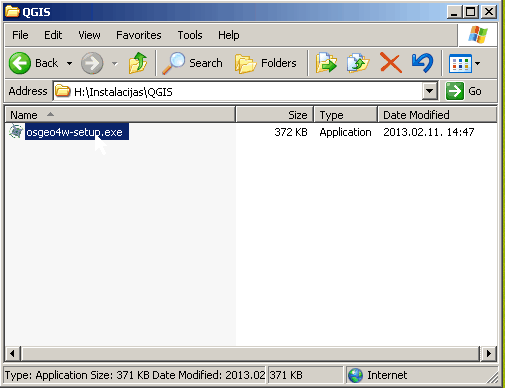Click the QGIS folder icon in title bar
The width and height of the screenshot is (505, 388).
[x=12, y=12]
